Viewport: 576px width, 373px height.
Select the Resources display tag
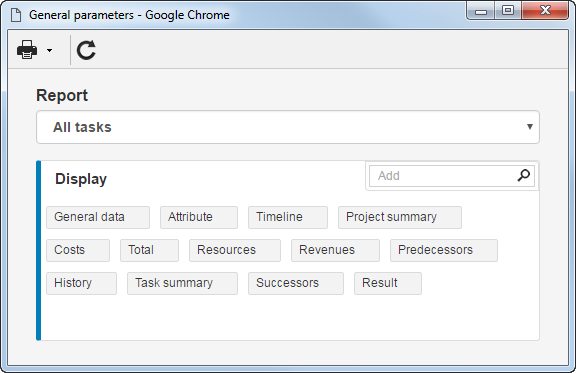(x=235, y=250)
